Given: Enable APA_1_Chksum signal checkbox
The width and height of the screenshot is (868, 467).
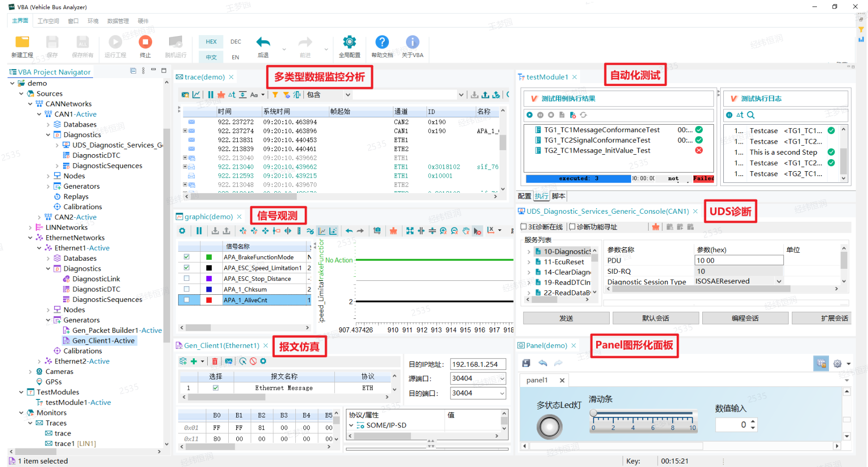Looking at the screenshot, I should tap(187, 289).
